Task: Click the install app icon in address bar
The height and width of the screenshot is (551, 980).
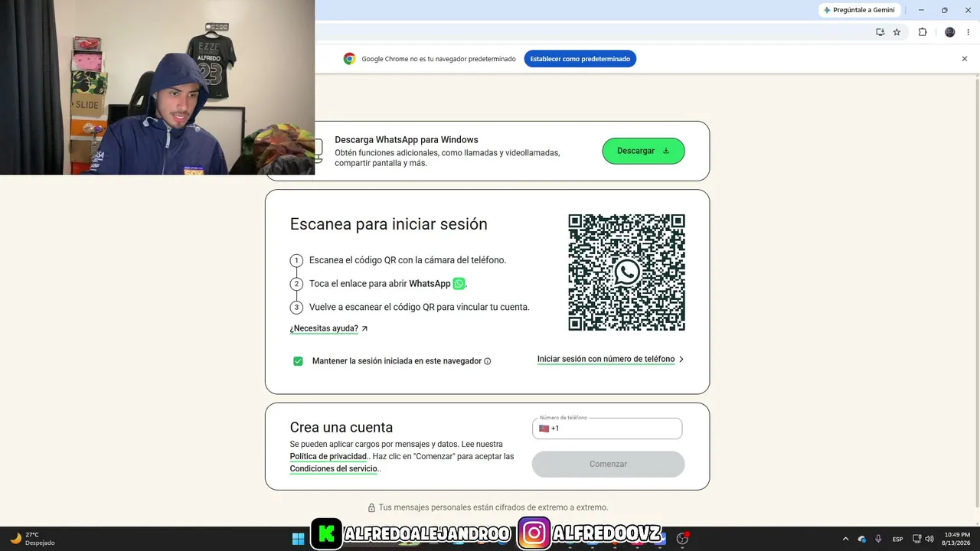Action: click(x=880, y=32)
